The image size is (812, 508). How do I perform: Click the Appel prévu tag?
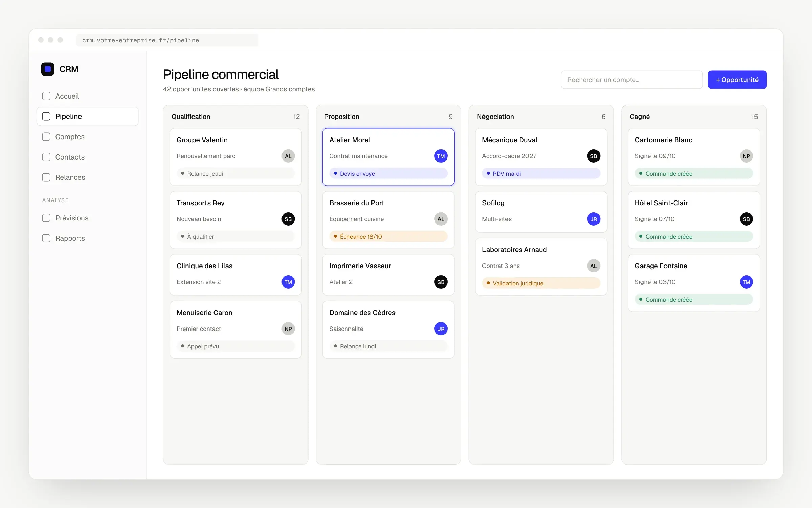click(x=235, y=346)
